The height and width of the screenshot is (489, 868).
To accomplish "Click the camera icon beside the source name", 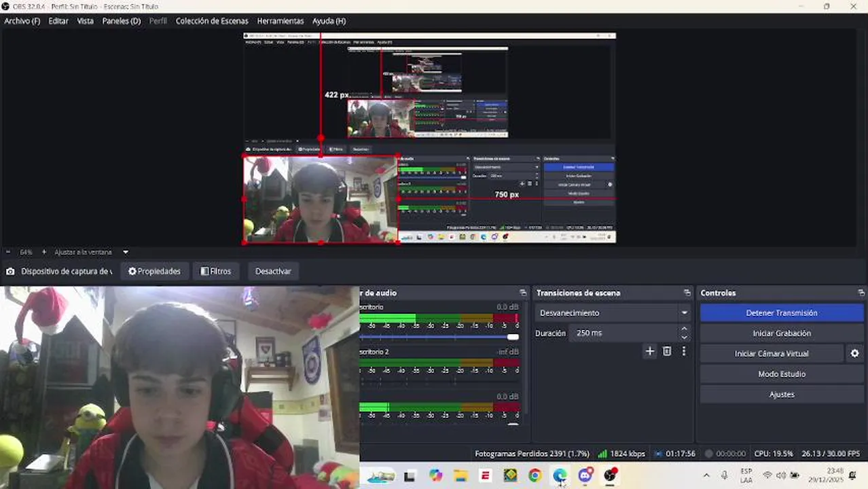I will click(10, 272).
